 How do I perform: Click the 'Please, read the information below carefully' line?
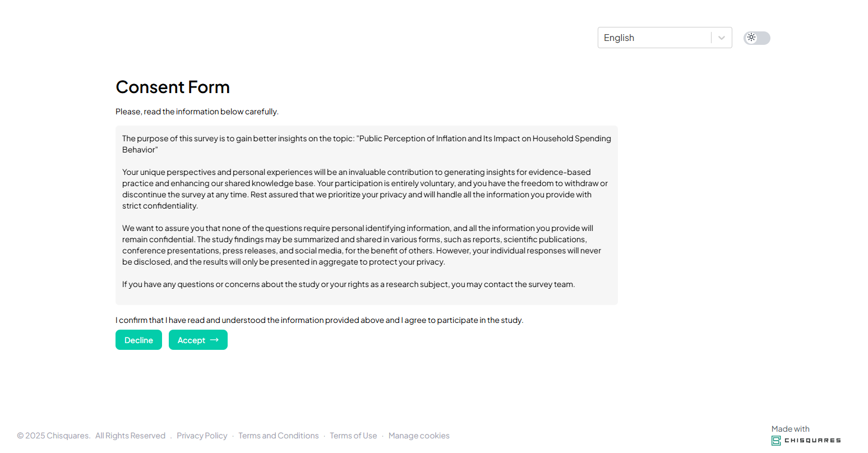click(197, 112)
